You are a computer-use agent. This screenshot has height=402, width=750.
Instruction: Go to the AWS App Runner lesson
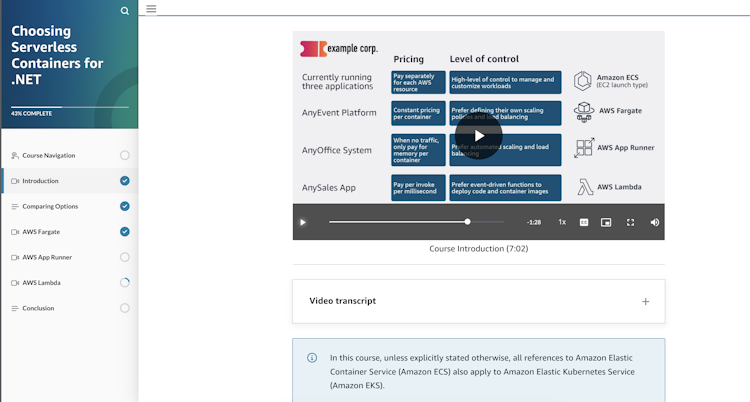click(70, 257)
